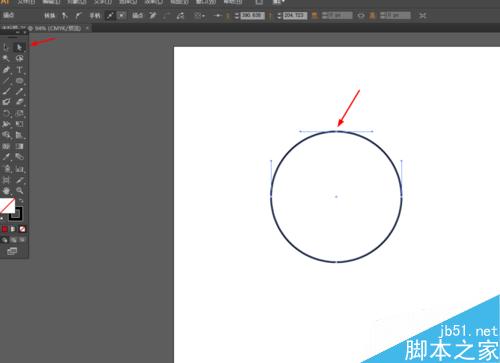Switch to Draw Inside mode
Viewport: 500px width, 363px height.
tap(22, 240)
